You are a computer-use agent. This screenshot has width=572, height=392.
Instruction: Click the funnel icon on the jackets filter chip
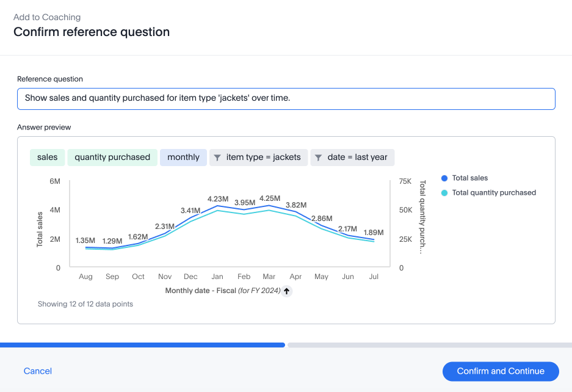(218, 157)
